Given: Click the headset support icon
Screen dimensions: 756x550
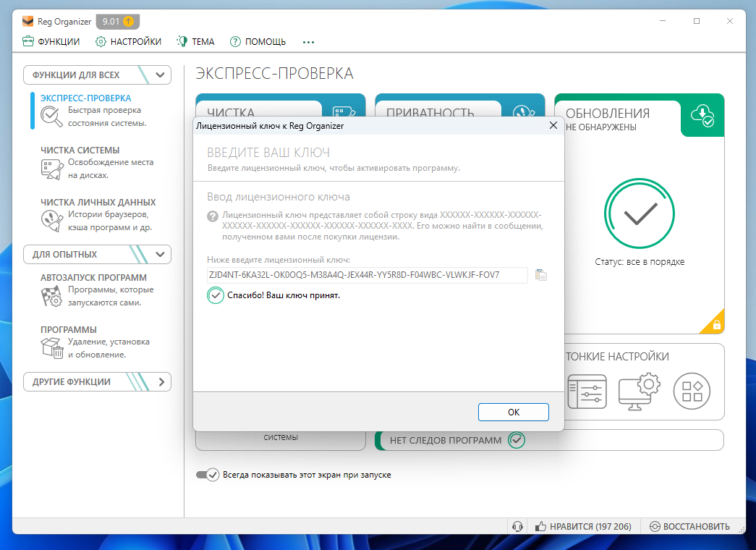Looking at the screenshot, I should (517, 526).
